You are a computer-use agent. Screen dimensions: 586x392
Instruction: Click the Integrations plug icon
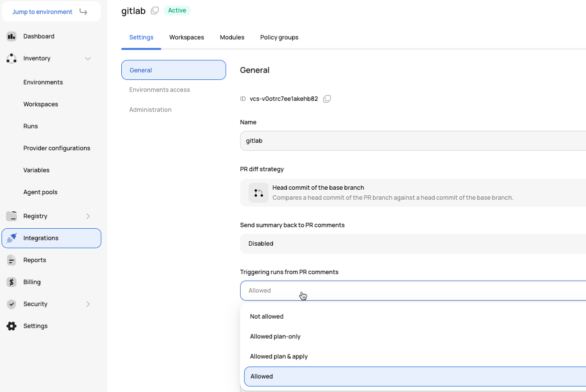[11, 238]
